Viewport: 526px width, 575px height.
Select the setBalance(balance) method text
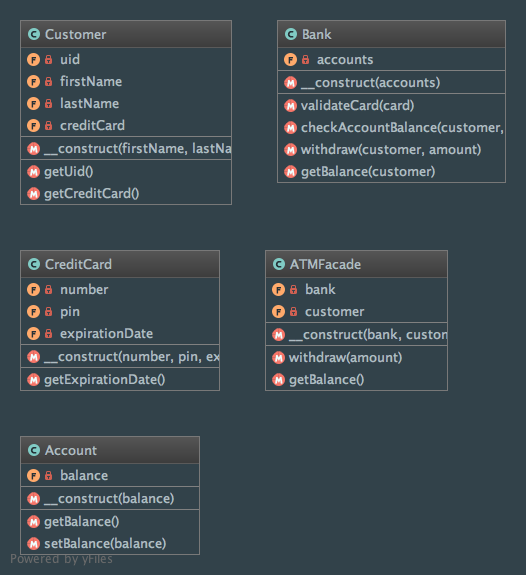pyautogui.click(x=105, y=543)
